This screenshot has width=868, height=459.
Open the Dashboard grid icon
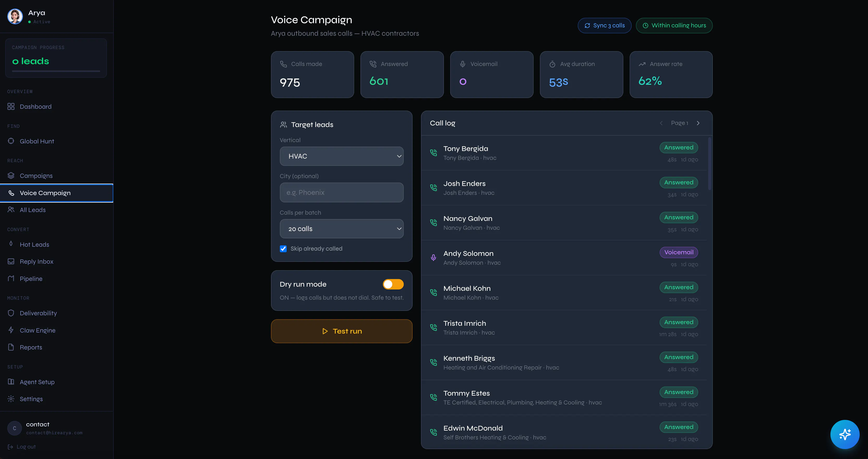[x=11, y=106]
